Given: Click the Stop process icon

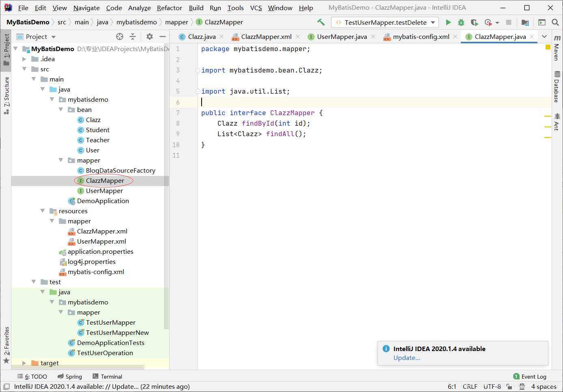Looking at the screenshot, I should [x=509, y=22].
